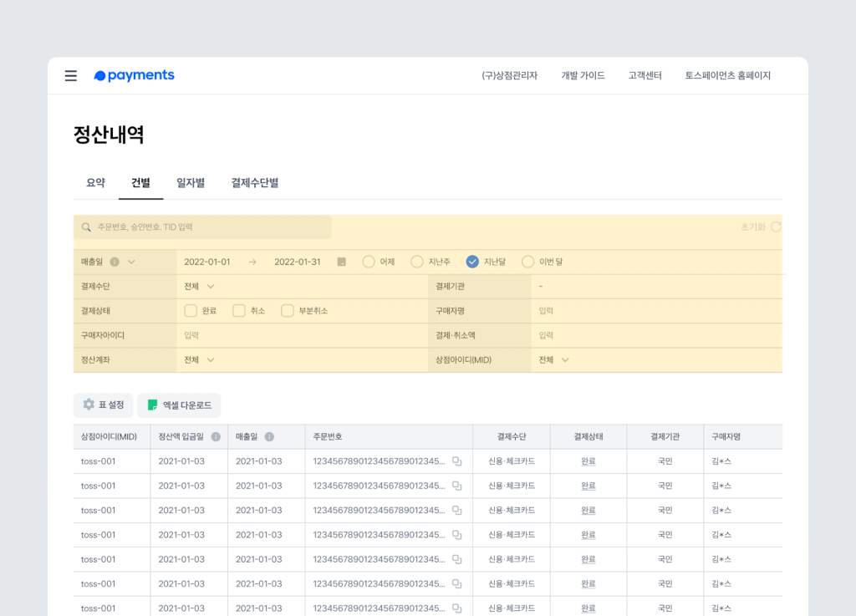Viewport: 856px width, 616px height.
Task: Focus the 구매자아이디 input field
Action: click(303, 335)
